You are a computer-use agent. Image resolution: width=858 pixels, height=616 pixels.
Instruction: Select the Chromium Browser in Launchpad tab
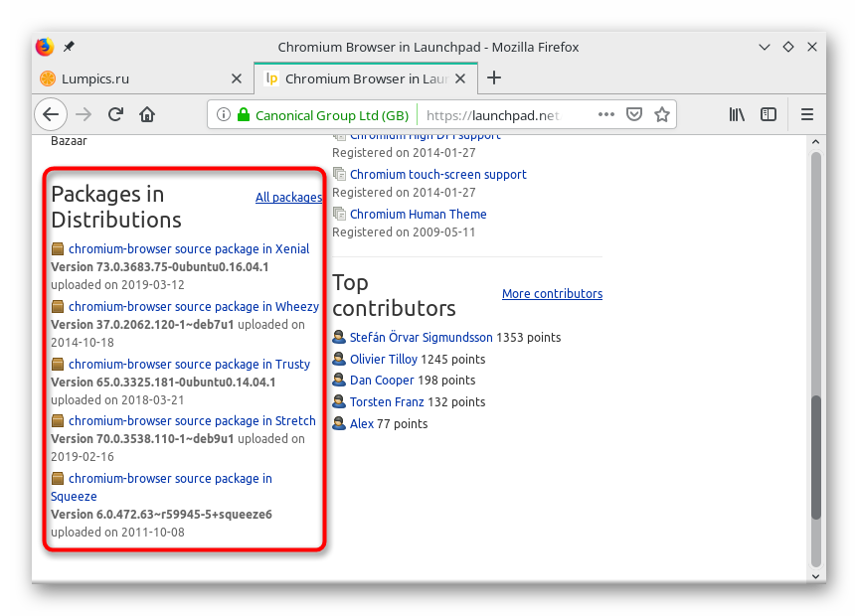pyautogui.click(x=366, y=78)
